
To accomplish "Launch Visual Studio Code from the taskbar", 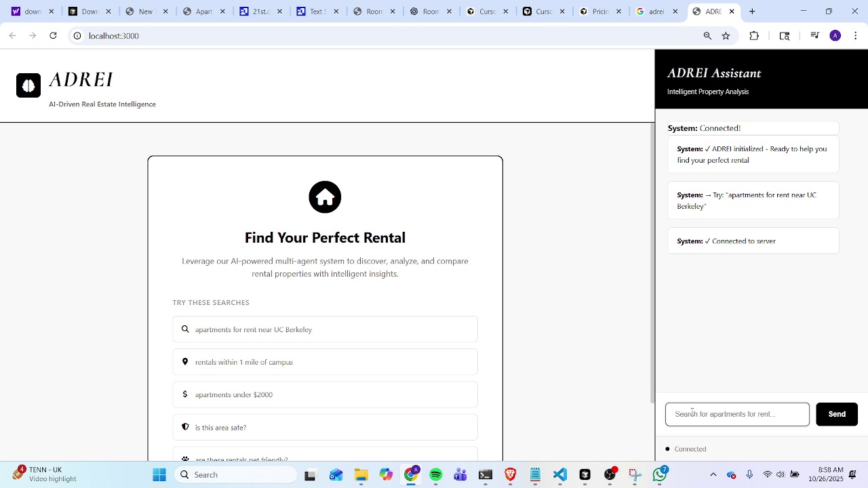I will click(560, 475).
